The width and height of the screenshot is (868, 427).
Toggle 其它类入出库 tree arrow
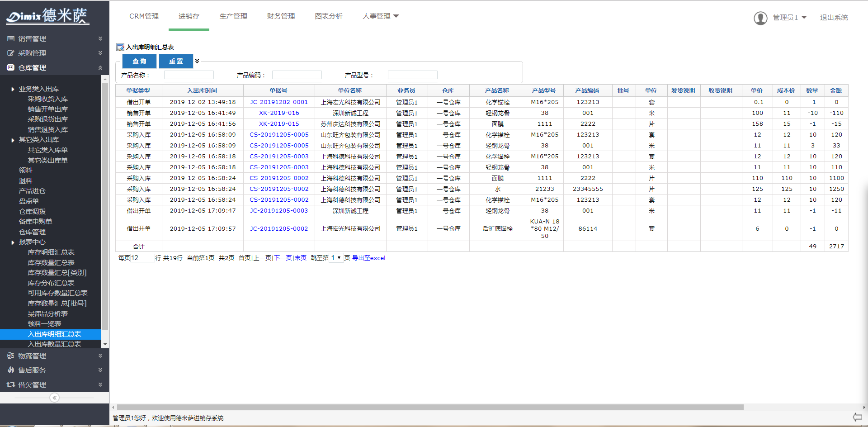pyautogui.click(x=13, y=140)
